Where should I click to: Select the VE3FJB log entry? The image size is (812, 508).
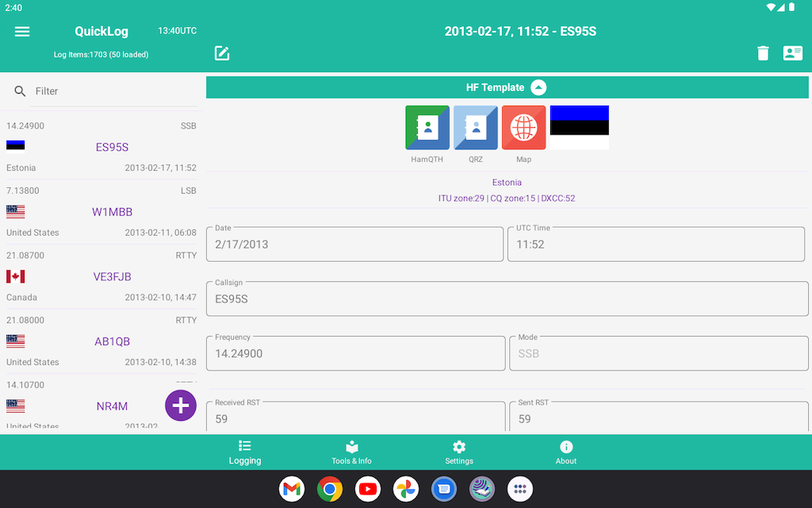click(x=101, y=277)
